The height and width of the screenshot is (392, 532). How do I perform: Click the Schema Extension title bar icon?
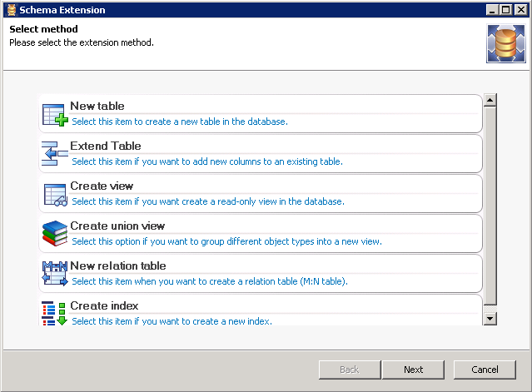click(12, 10)
